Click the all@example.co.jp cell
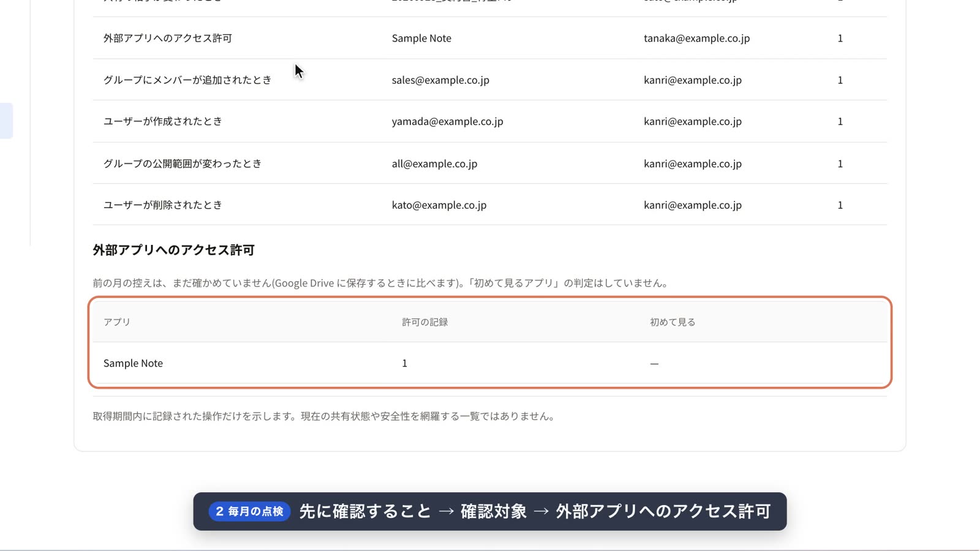The width and height of the screenshot is (980, 551). [434, 163]
